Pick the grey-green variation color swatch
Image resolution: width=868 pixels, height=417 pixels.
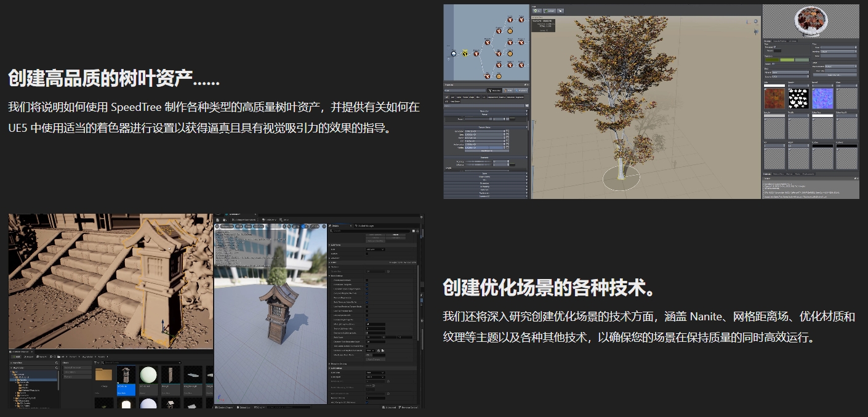[x=802, y=60]
